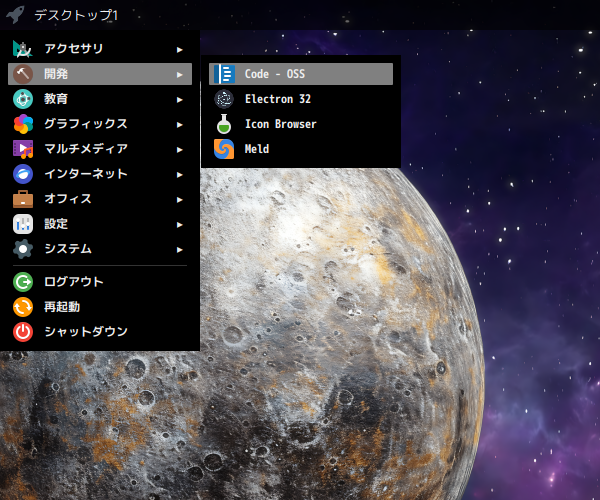Click the Code - OSS blue icon
Screen dimensions: 600x500
point(224,74)
